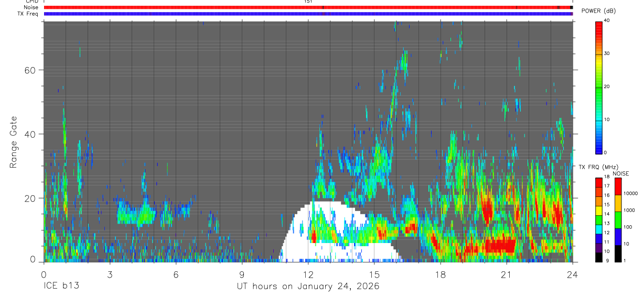The height and width of the screenshot is (297, 644).
Task: Click the 20 tick on Range Gate axis
Action: click(29, 198)
